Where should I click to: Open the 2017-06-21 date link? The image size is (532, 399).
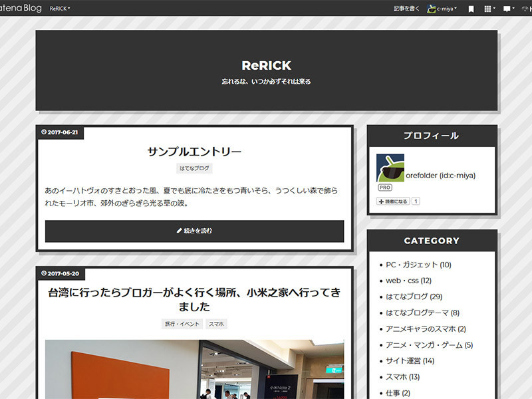pos(63,132)
